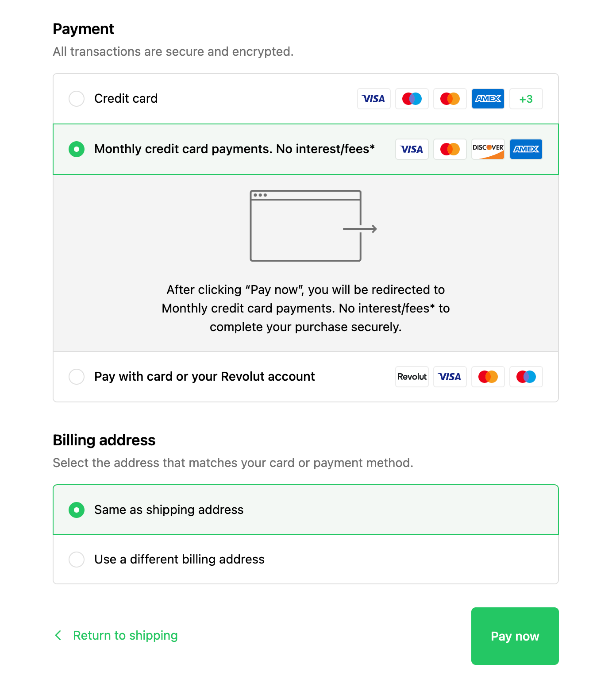Image resolution: width=616 pixels, height=695 pixels.
Task: Click the Amex icon in Credit card row
Action: click(488, 99)
